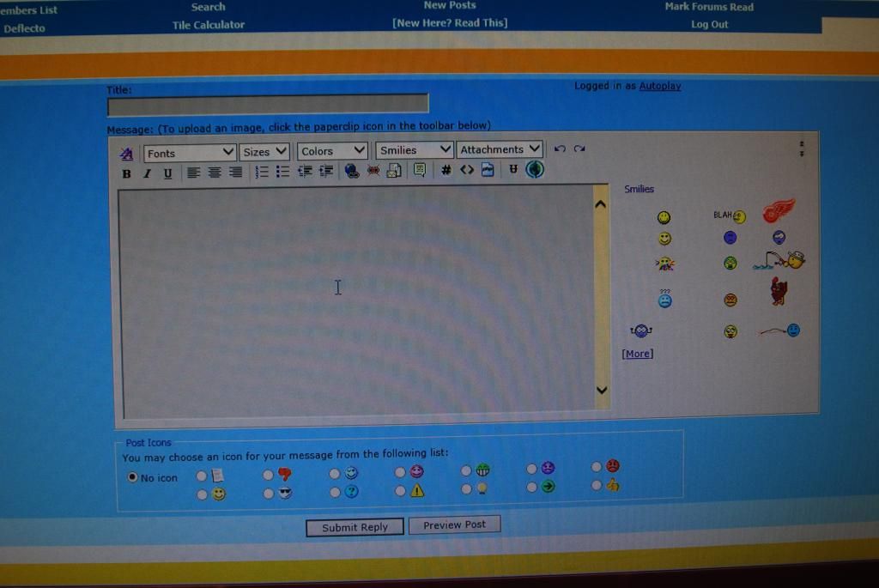
Task: Click the message scrollbar down arrow
Action: tap(602, 390)
